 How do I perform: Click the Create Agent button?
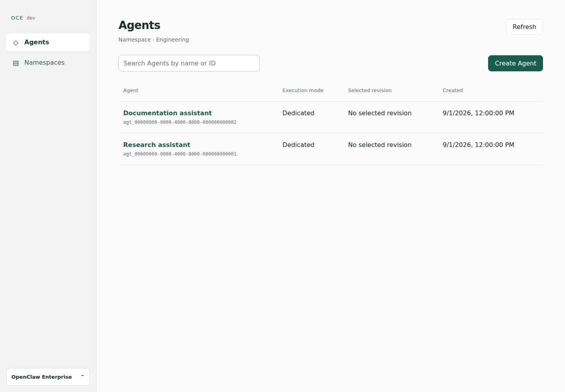point(515,63)
